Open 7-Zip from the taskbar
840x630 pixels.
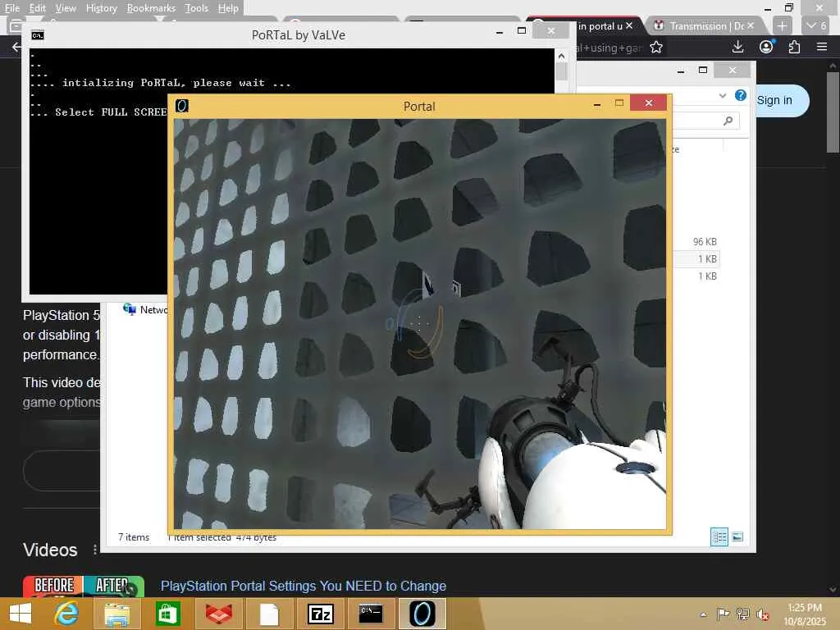point(320,614)
